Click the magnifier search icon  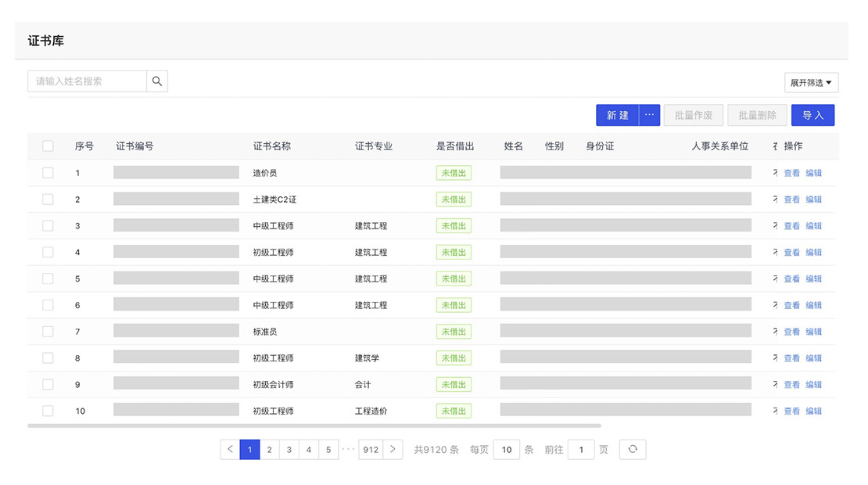pyautogui.click(x=157, y=81)
